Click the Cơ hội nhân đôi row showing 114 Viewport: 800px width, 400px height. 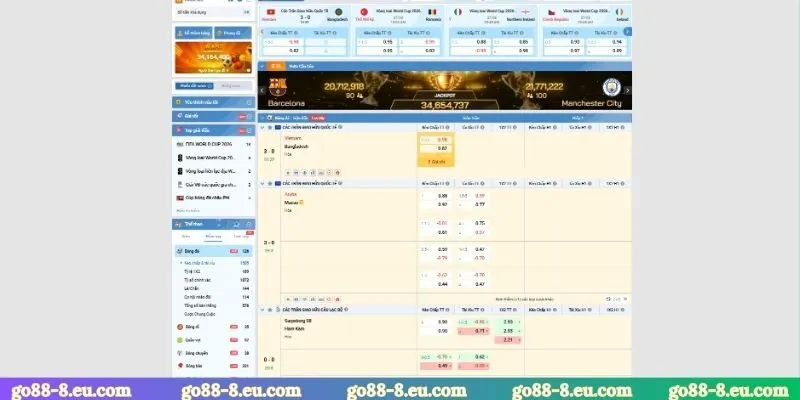coord(216,297)
